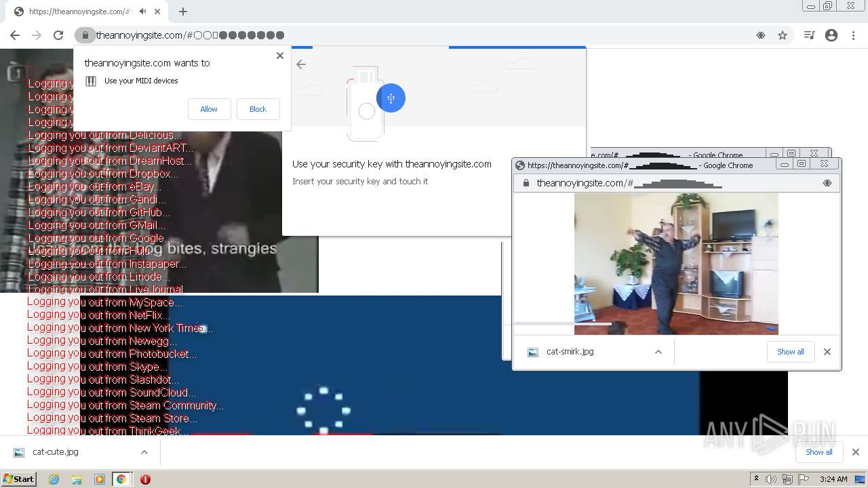Viewport: 868px width, 488px height.
Task: Reload the page with the refresh icon
Action: (x=58, y=35)
